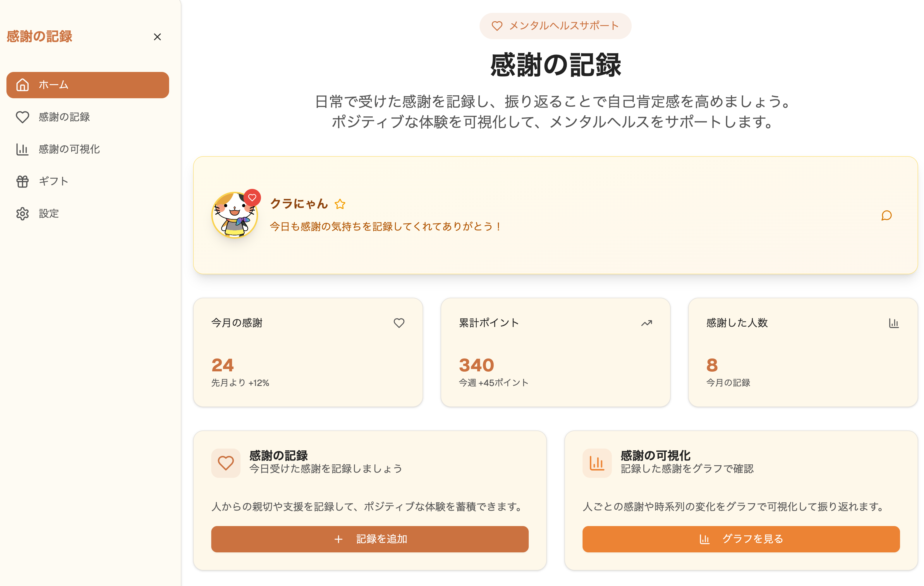
Task: Close the sidebar with the X button
Action: [x=157, y=37]
